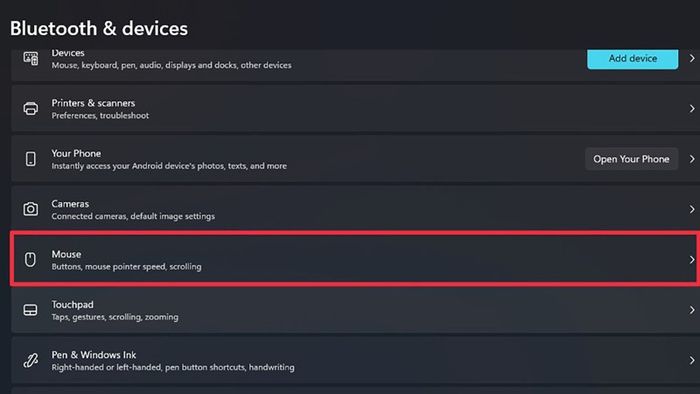Open Pen & Windows Ink settings entry
This screenshot has height=394, width=700.
point(355,361)
